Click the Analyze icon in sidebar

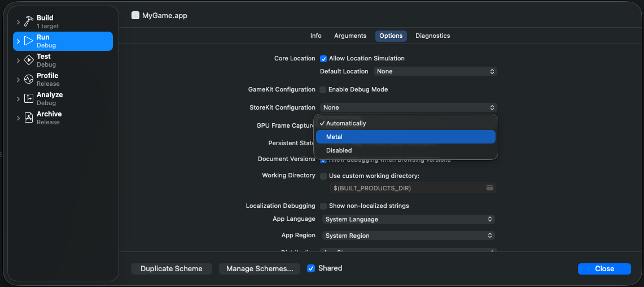tap(29, 99)
